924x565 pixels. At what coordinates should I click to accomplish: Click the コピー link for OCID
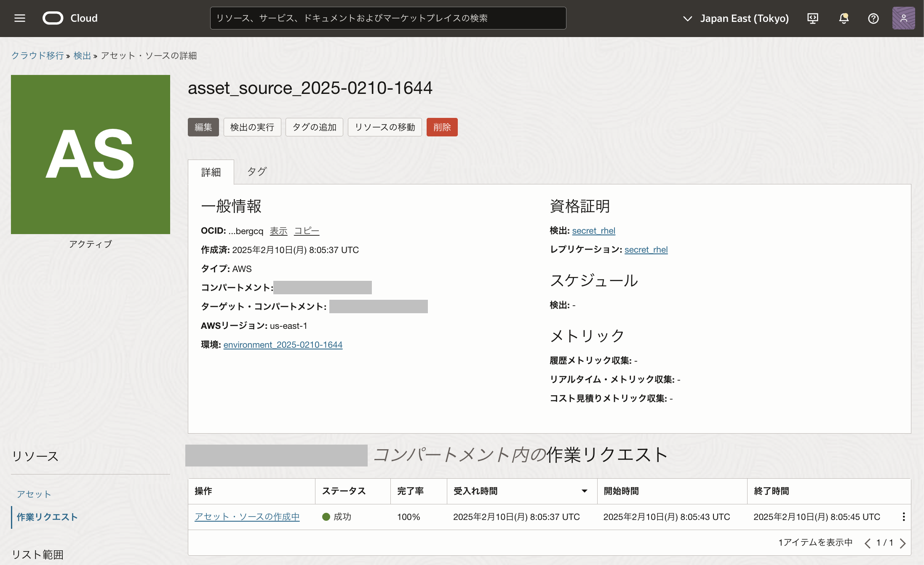(x=306, y=231)
